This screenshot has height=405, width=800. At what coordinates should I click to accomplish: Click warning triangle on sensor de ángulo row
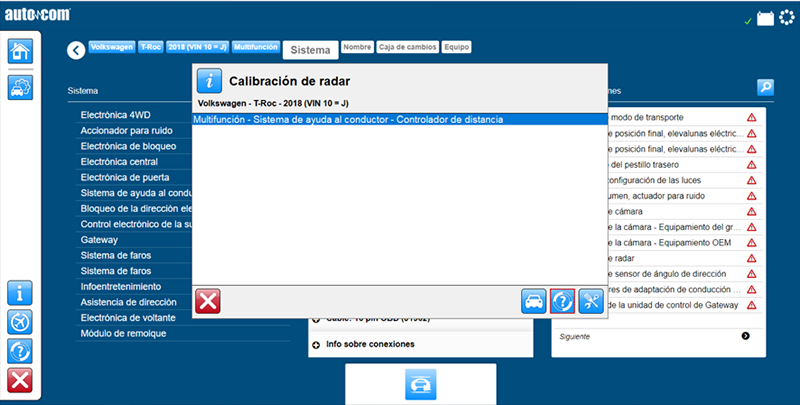751,274
